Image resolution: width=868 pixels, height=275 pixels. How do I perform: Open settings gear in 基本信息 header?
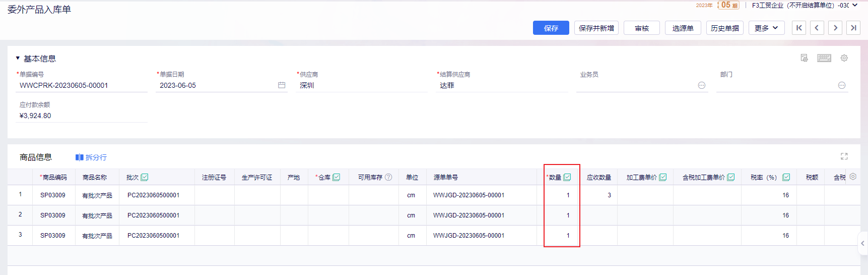(844, 58)
